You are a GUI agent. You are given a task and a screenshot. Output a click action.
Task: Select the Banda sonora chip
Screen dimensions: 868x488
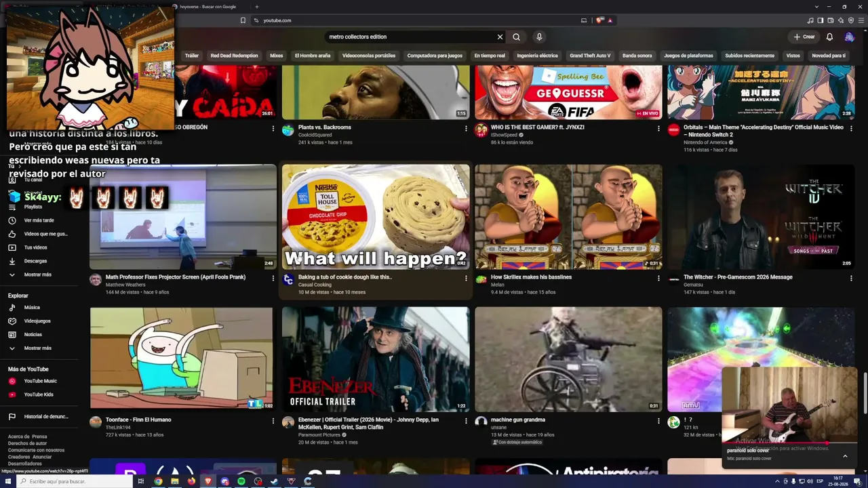(637, 56)
